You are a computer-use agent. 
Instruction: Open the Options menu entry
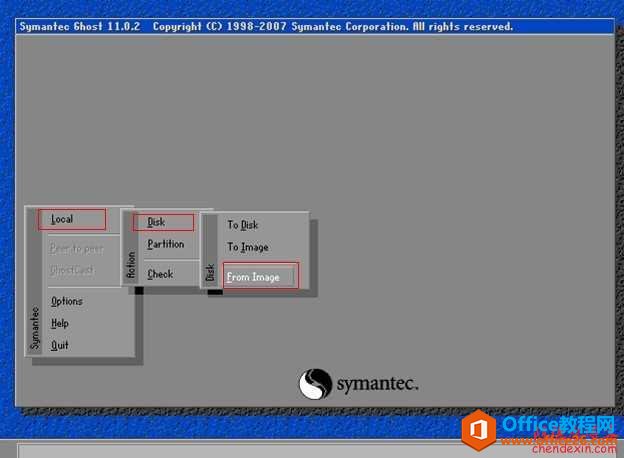[67, 302]
